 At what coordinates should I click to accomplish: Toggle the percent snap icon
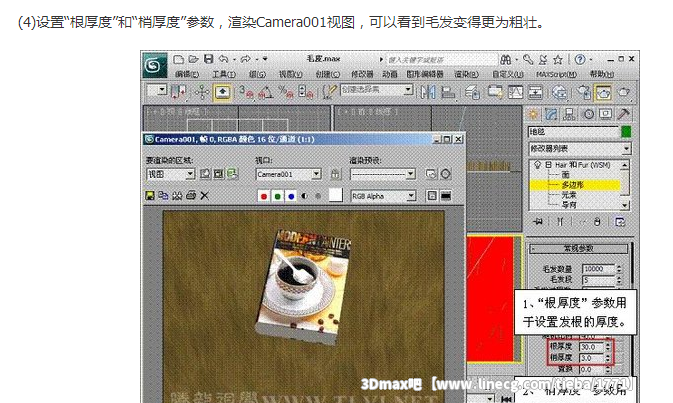[285, 92]
